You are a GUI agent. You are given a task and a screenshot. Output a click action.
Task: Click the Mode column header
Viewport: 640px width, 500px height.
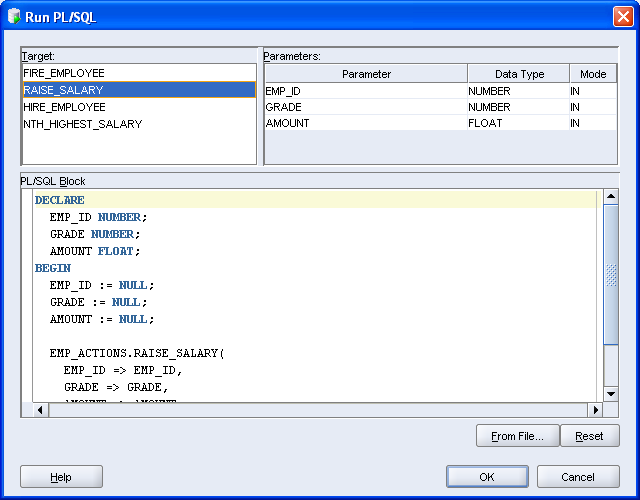593,74
